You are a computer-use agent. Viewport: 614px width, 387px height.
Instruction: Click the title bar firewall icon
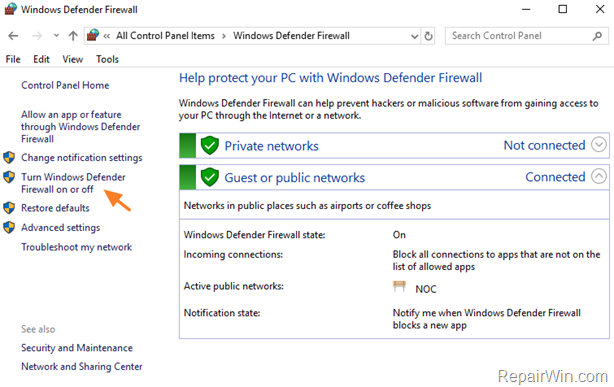[x=11, y=9]
